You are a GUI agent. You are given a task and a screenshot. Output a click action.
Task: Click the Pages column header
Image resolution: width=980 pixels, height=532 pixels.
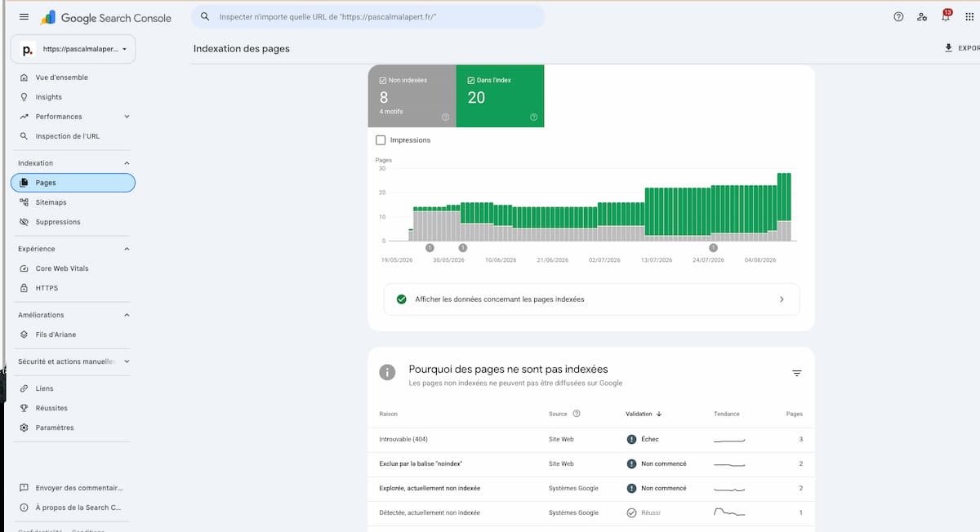[795, 414]
